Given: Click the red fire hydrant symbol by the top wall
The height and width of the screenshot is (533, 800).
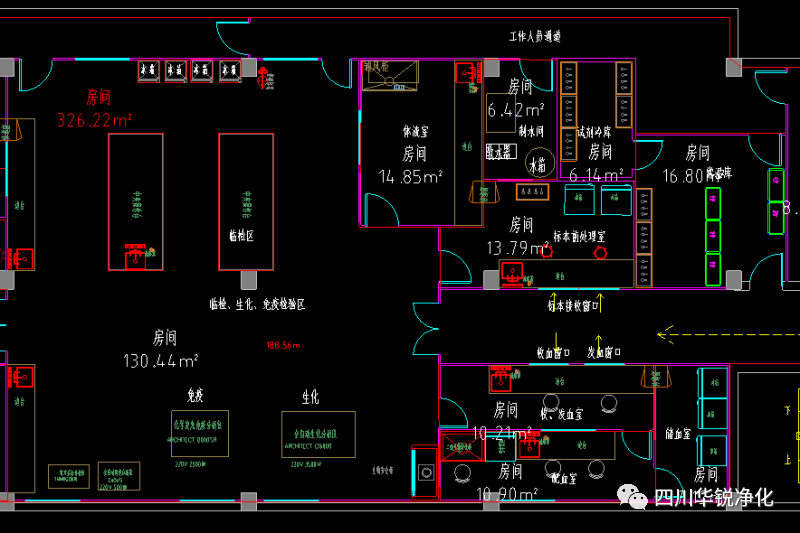Looking at the screenshot, I should click(x=264, y=74).
